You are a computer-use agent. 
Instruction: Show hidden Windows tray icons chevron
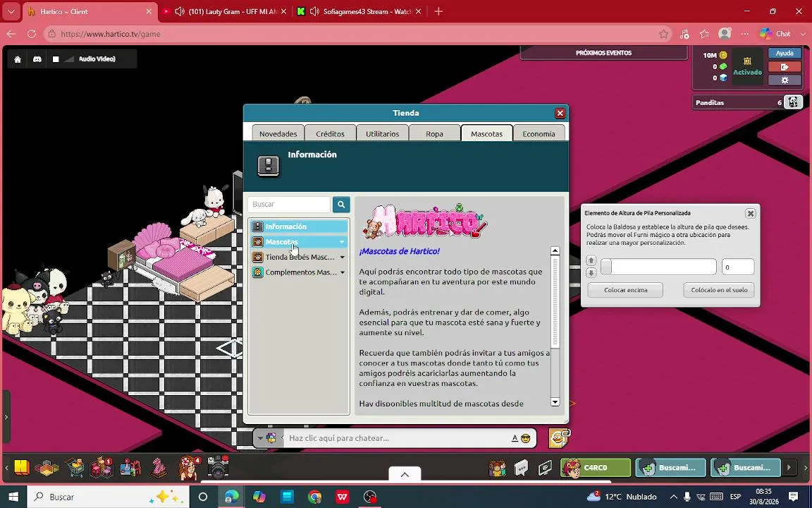point(674,497)
